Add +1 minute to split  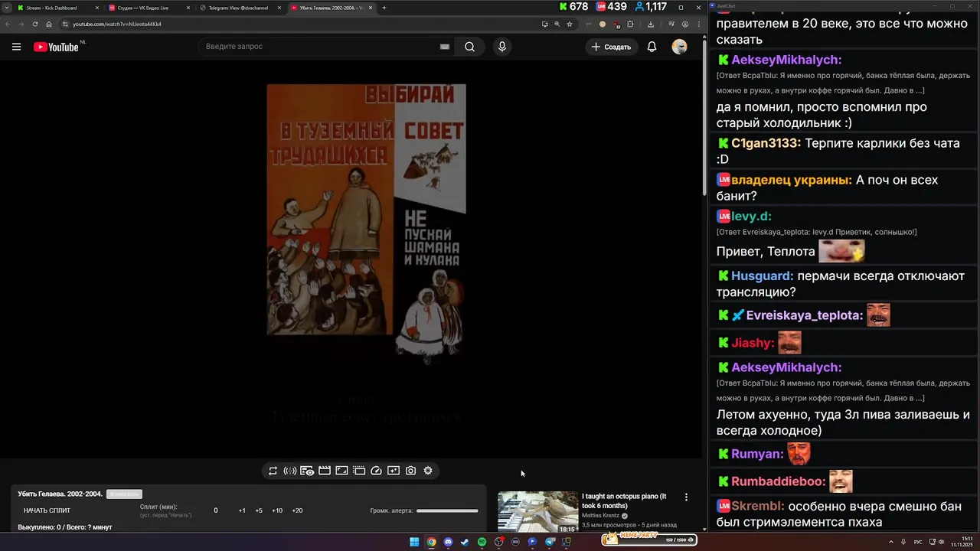(242, 510)
